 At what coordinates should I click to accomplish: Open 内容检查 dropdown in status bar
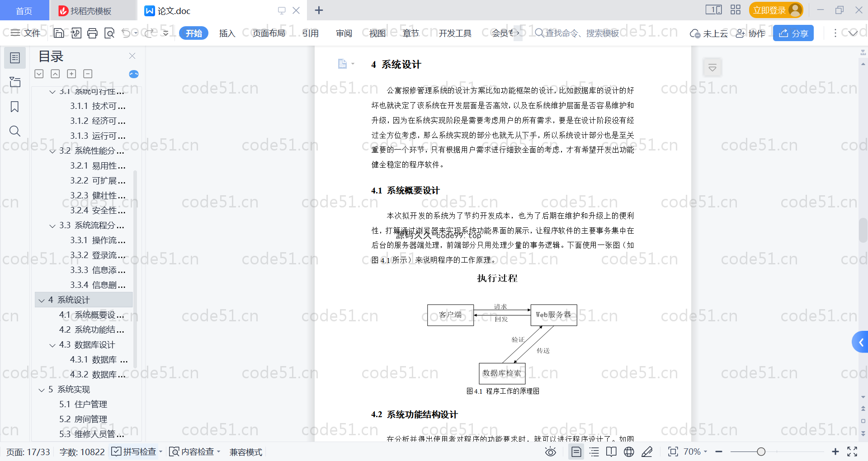tap(194, 452)
